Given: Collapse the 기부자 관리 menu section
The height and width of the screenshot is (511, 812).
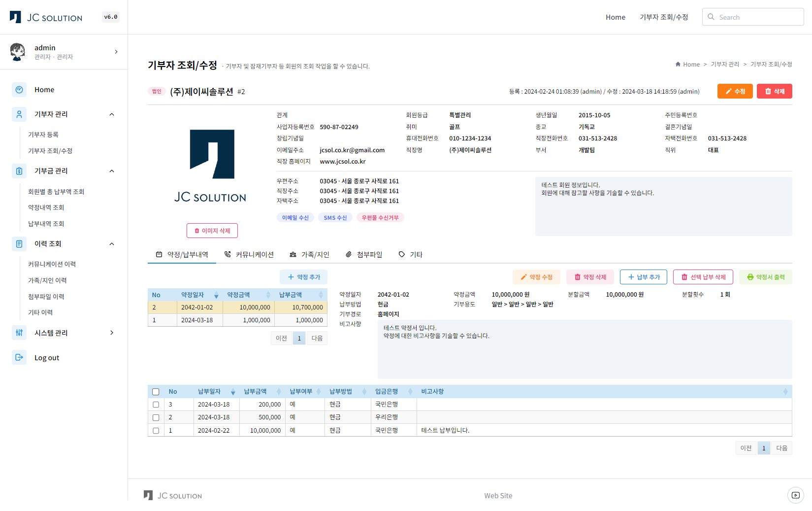Looking at the screenshot, I should 112,114.
